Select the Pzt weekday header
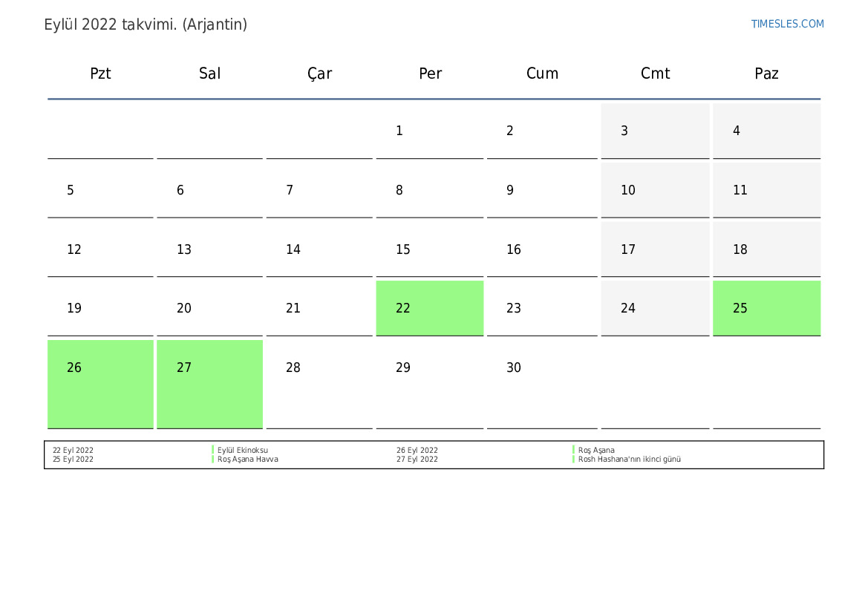Viewport: 868px width, 614px height. click(x=100, y=73)
